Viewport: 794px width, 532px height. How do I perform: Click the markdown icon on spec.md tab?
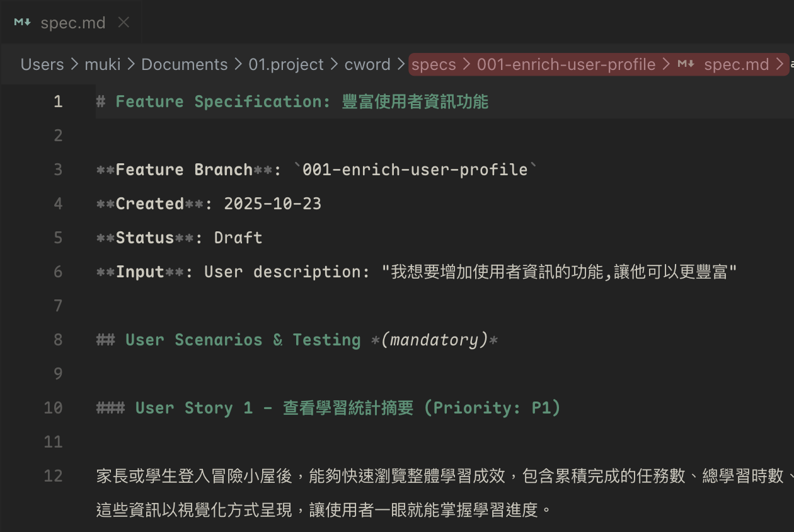click(x=23, y=23)
